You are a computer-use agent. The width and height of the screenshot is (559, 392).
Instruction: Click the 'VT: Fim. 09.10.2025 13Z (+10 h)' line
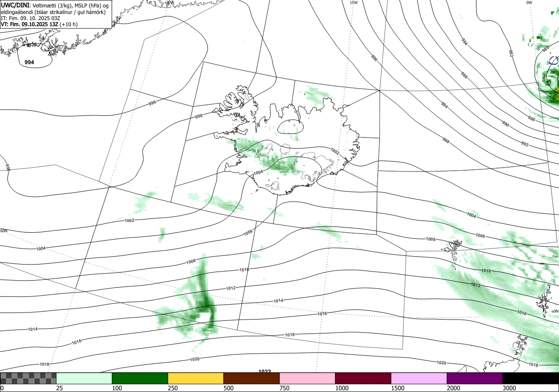click(x=39, y=24)
